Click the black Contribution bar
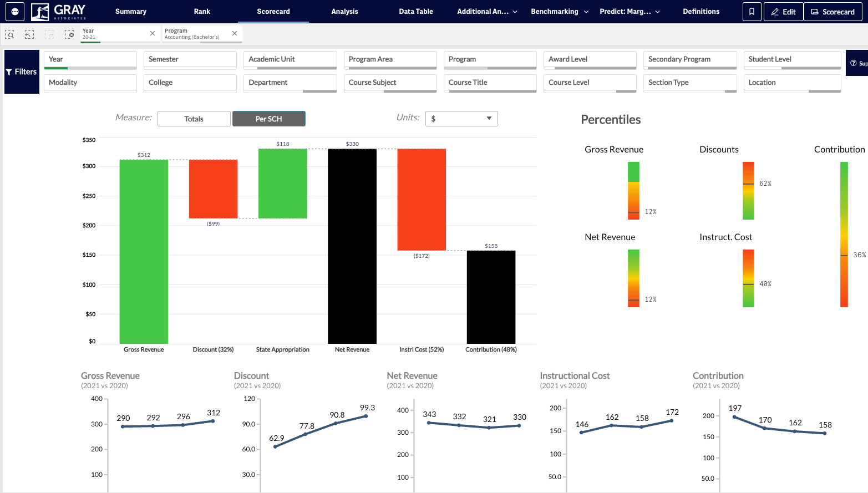 pyautogui.click(x=491, y=297)
